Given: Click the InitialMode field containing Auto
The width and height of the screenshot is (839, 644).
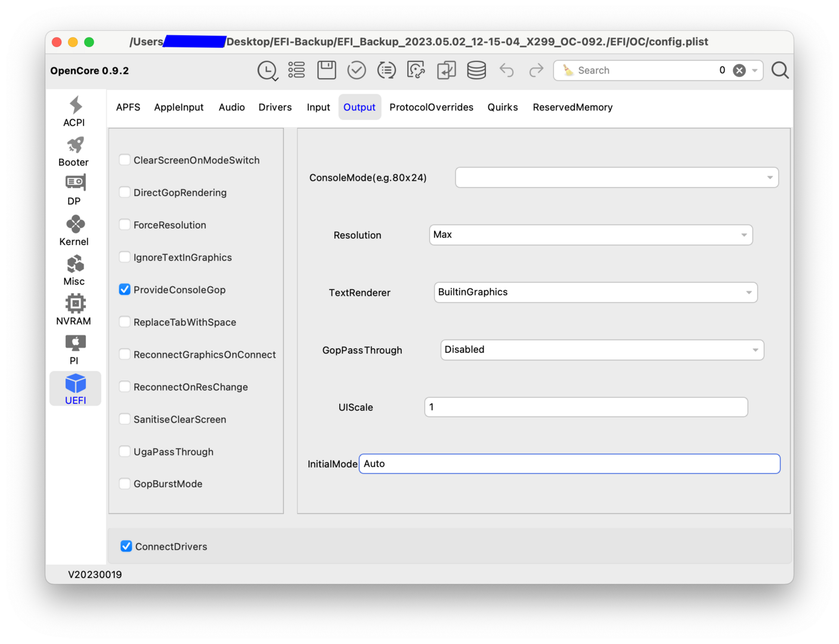Looking at the screenshot, I should (x=569, y=464).
